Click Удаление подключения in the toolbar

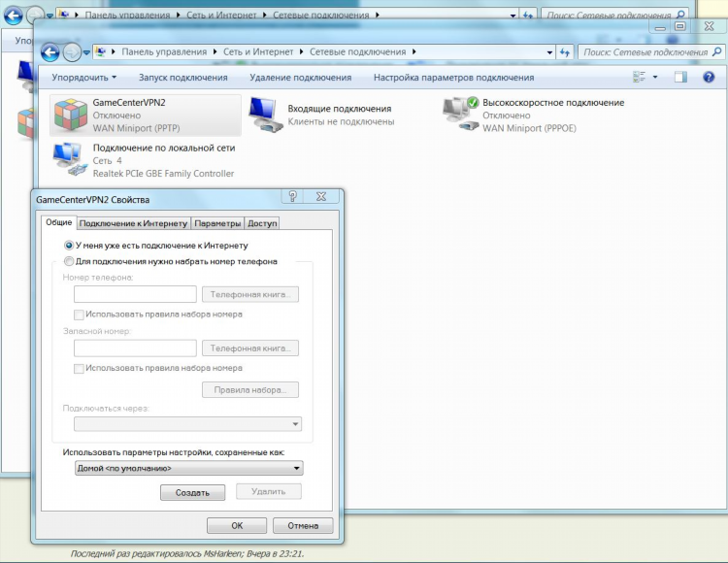(x=300, y=78)
